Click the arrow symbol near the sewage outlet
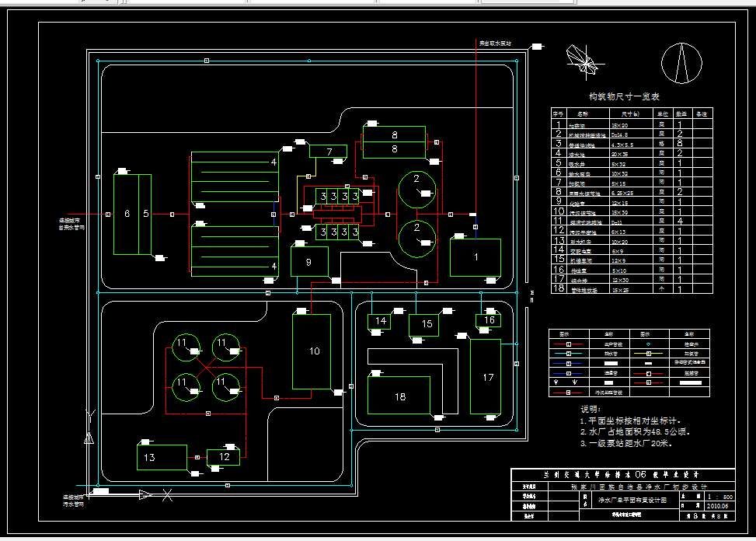This screenshot has height=541, width=756. pyautogui.click(x=145, y=494)
